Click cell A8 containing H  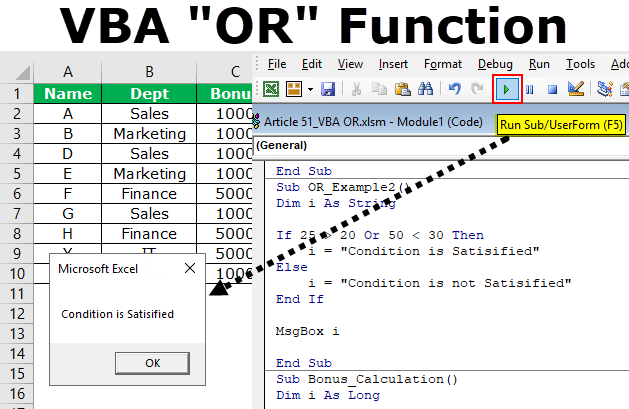tap(68, 234)
